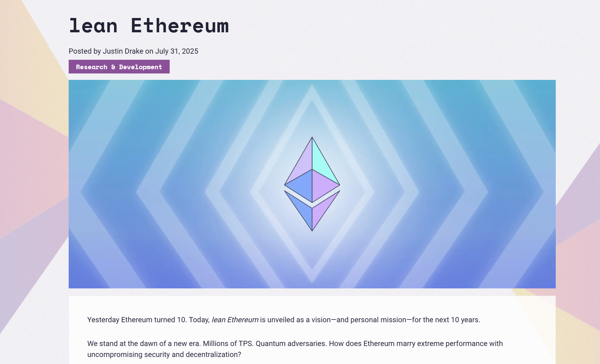The width and height of the screenshot is (600, 364).
Task: Click 'for the next 10 years' text
Action: coord(446,320)
